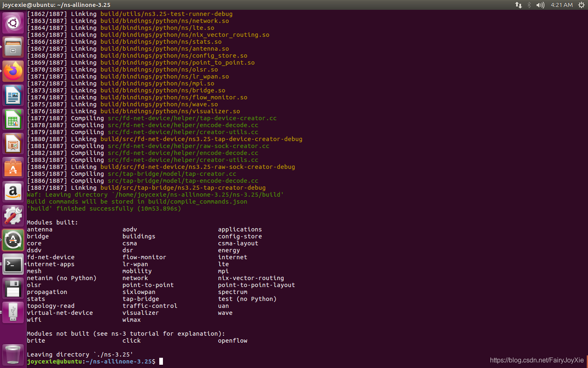Viewport: 588px width, 368px height.
Task: Focus the Terminal launcher icon
Action: [13, 264]
